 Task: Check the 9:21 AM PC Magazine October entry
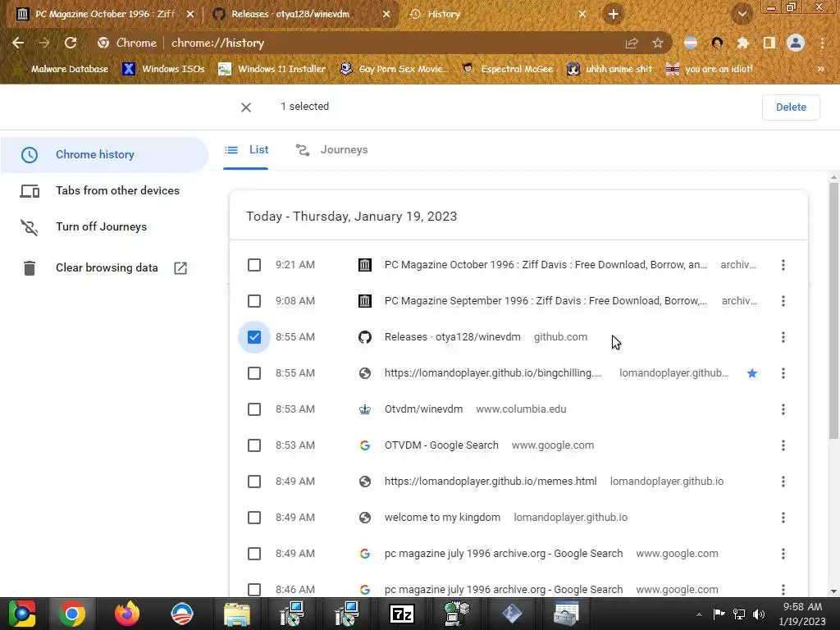click(x=254, y=265)
